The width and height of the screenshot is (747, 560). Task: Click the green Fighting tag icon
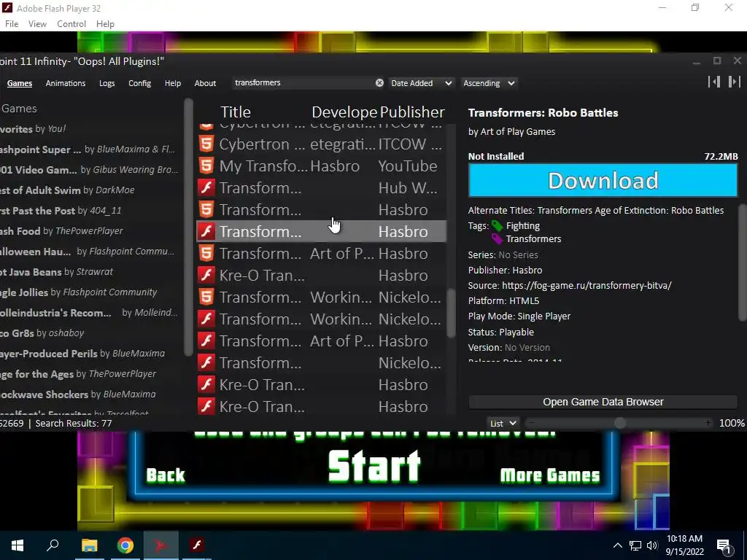coord(497,226)
